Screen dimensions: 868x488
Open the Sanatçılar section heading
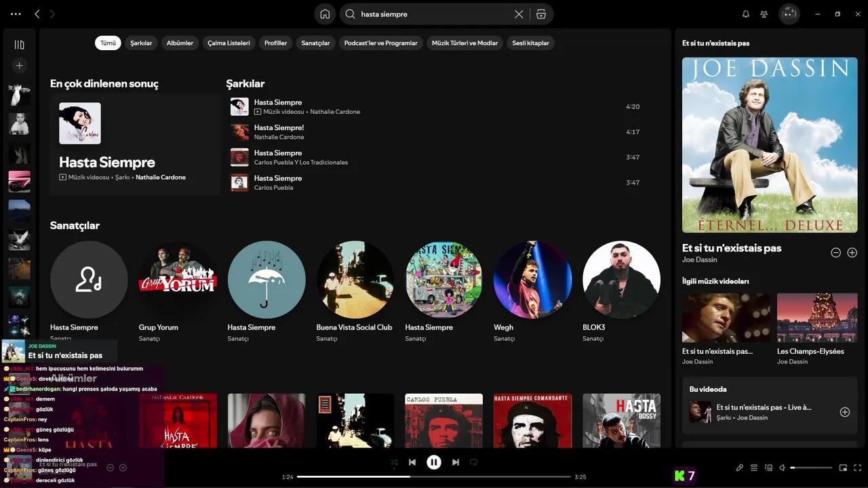(x=75, y=226)
